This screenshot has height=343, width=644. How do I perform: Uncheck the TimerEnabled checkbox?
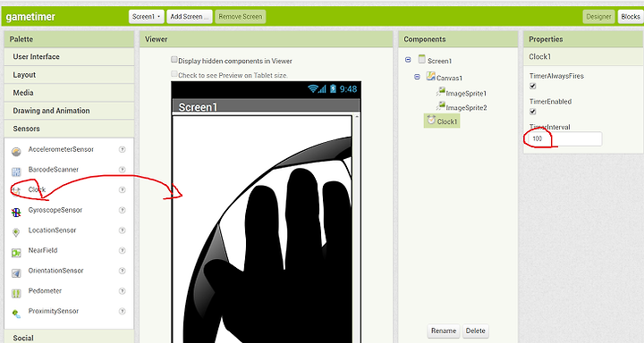[x=533, y=112]
